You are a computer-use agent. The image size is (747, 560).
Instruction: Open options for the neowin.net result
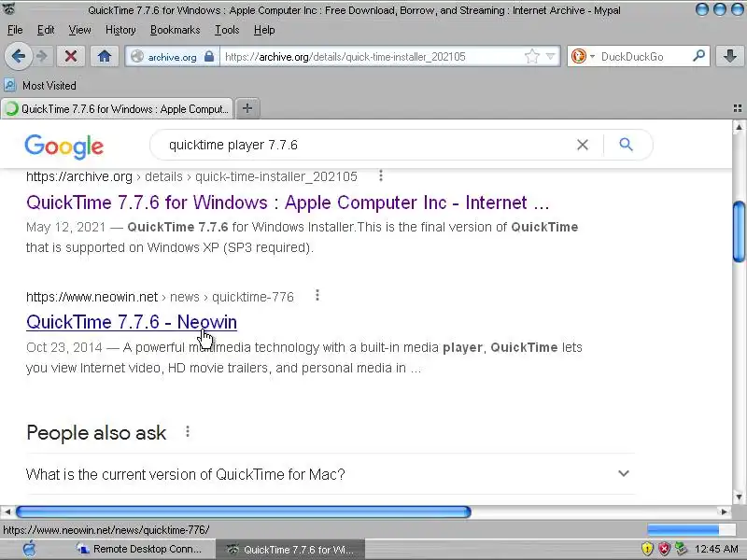317,295
